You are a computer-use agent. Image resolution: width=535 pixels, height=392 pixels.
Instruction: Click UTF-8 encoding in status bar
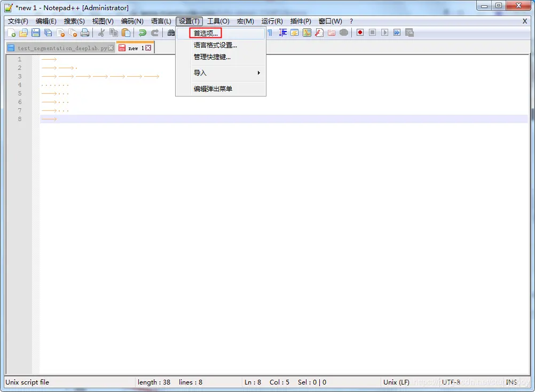(x=451, y=382)
